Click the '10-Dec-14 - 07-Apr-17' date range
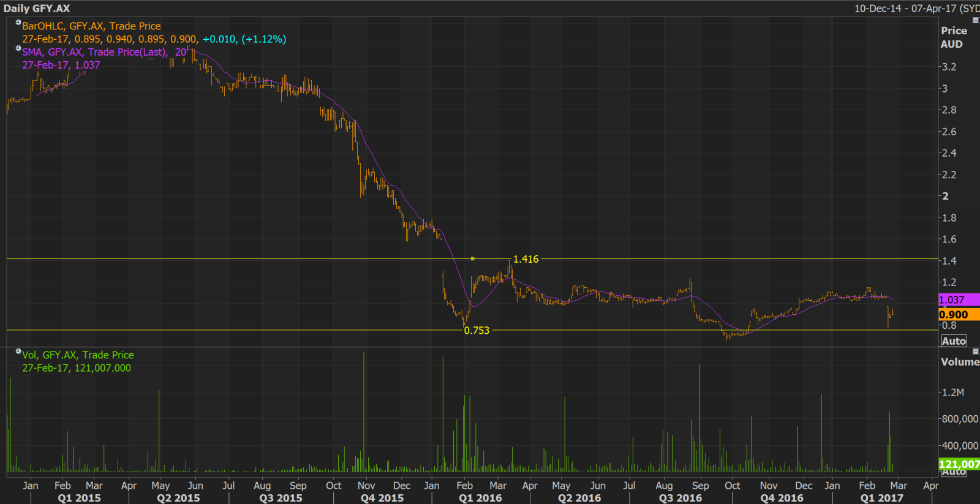Image resolution: width=980 pixels, height=504 pixels. 905,9
